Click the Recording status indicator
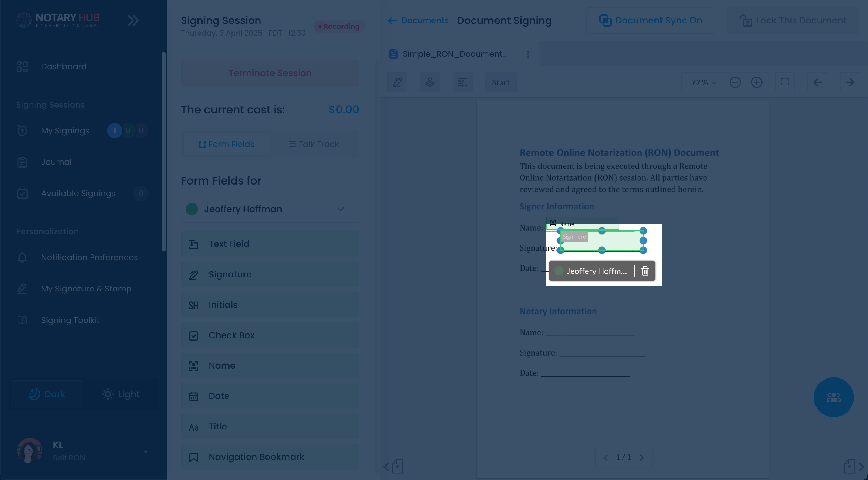This screenshot has height=480, width=868. click(x=339, y=26)
